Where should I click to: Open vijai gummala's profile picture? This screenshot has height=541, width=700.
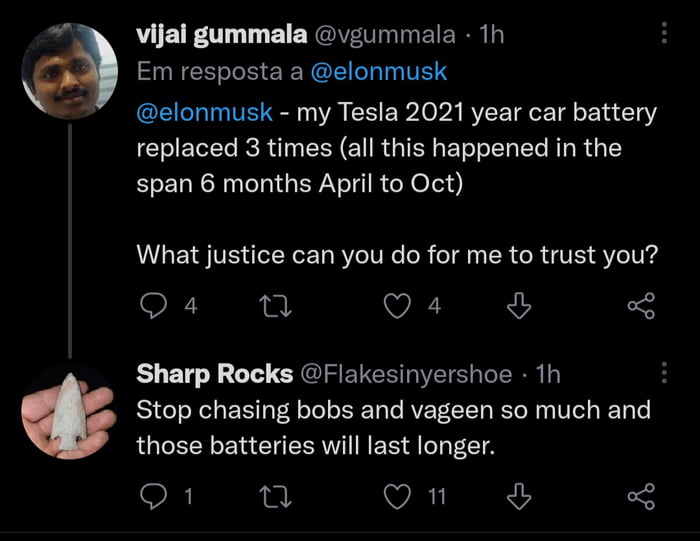69,70
